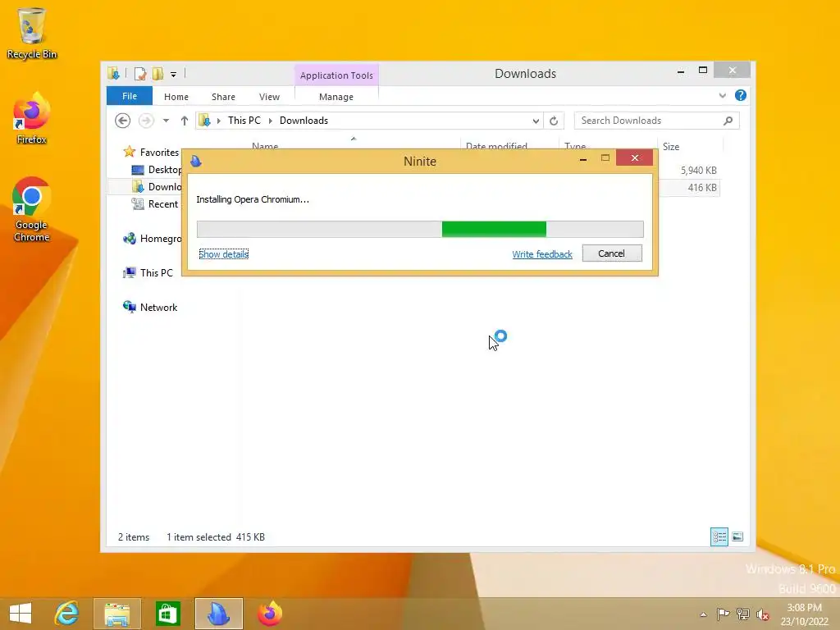
Task: Click the Explorer Properties quick access icon
Action: coord(140,74)
